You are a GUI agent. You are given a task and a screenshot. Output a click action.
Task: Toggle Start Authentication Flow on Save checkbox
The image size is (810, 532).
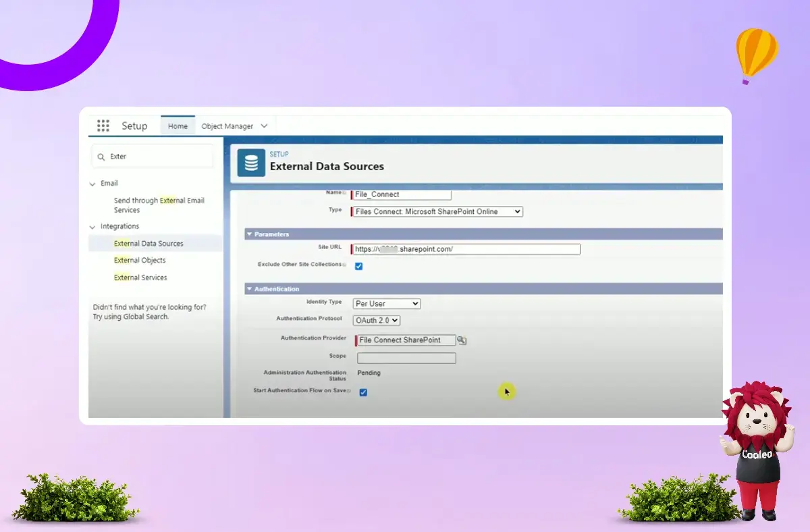pos(363,392)
